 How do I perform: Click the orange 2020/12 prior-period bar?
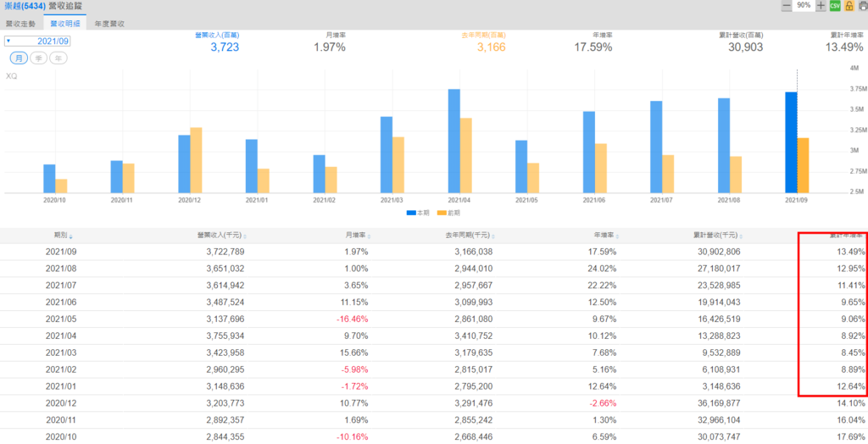tap(196, 160)
